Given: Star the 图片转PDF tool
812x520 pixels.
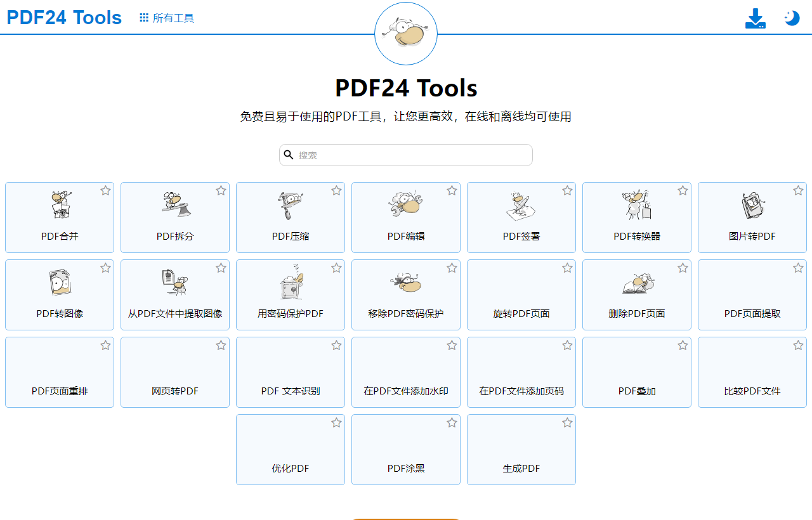Looking at the screenshot, I should (798, 190).
